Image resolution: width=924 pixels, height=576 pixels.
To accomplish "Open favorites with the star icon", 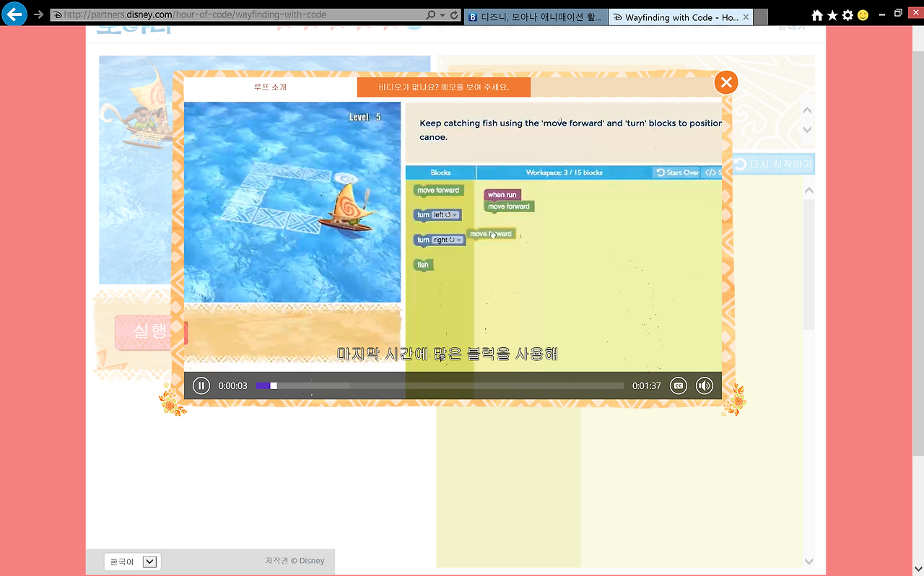I will [832, 15].
